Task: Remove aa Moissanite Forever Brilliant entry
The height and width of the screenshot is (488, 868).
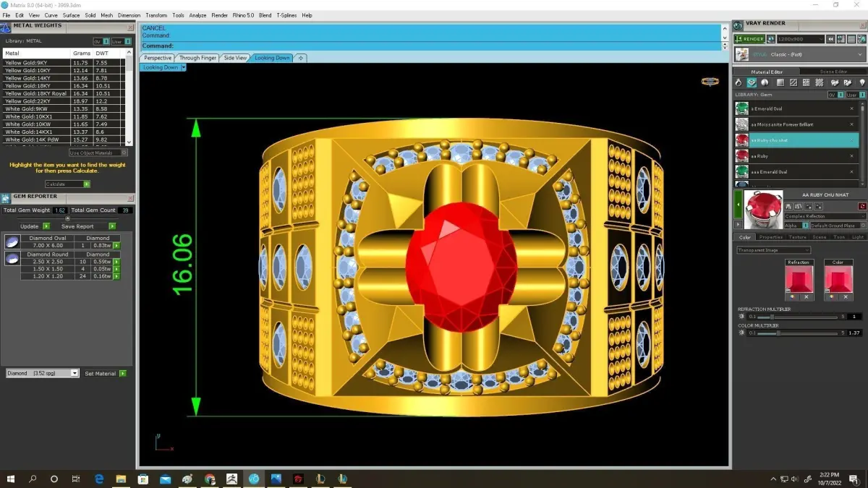Action: click(851, 124)
